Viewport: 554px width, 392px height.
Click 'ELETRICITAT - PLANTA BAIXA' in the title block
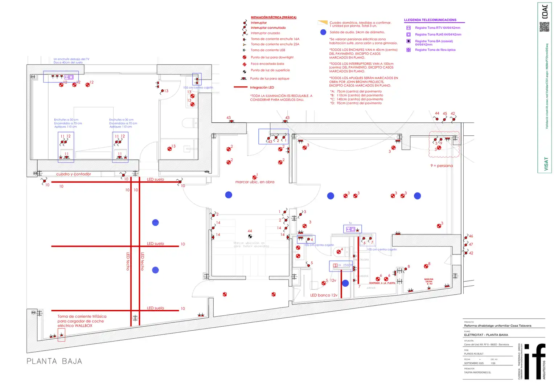486,335
